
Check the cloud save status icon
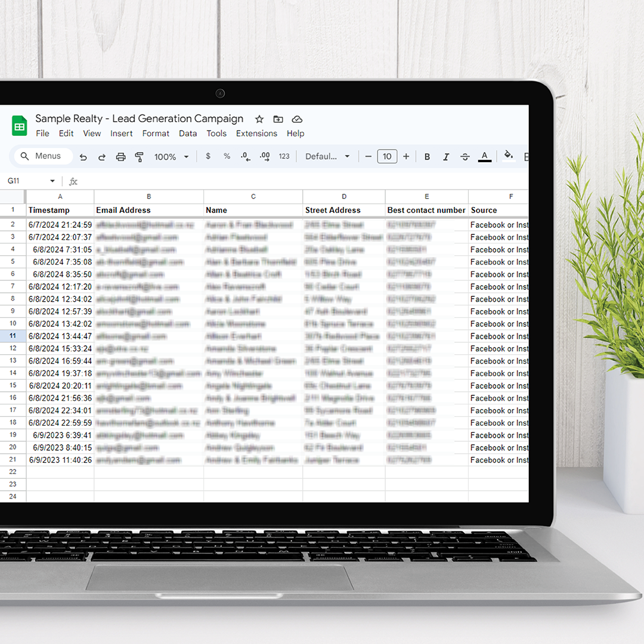point(297,119)
